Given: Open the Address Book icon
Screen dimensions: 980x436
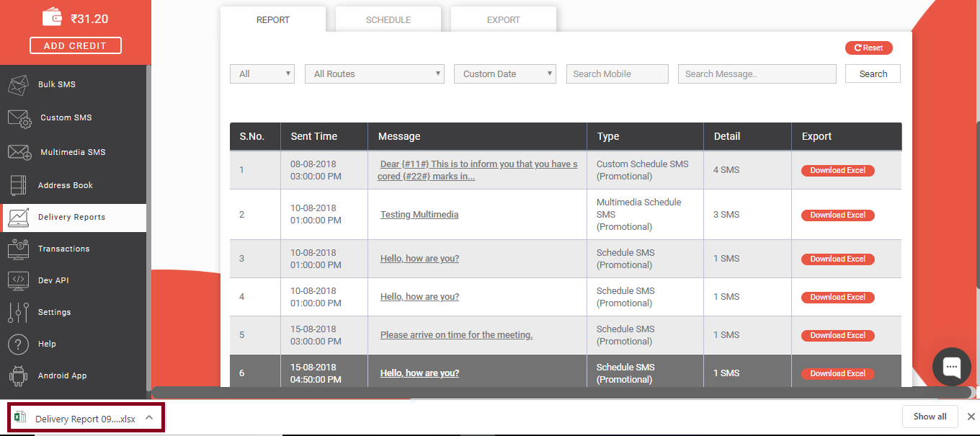Looking at the screenshot, I should pyautogui.click(x=18, y=185).
